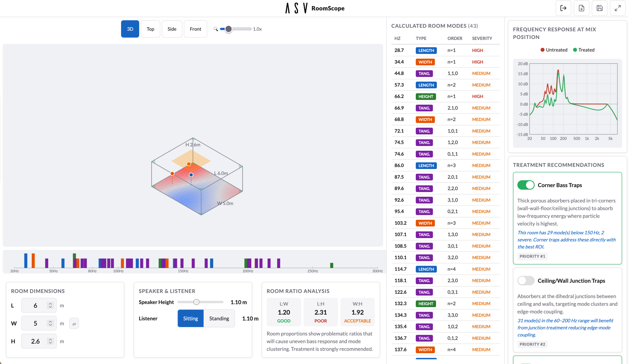Increment the room width stepper
The height and width of the screenshot is (364, 628).
(50, 321)
